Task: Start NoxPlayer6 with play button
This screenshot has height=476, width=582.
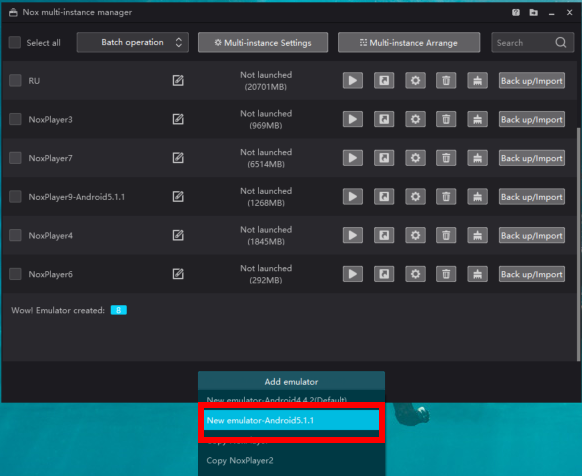Action: tap(353, 274)
